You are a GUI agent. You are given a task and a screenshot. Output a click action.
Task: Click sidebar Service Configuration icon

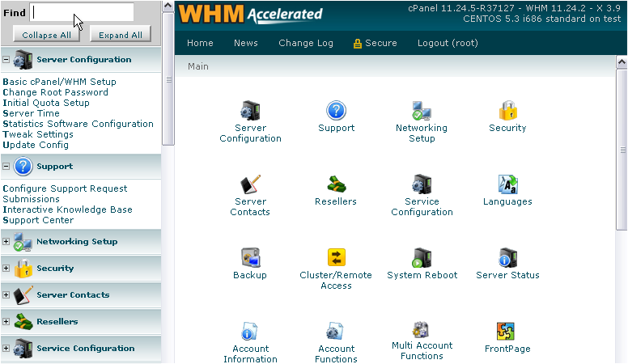[x=23, y=349]
